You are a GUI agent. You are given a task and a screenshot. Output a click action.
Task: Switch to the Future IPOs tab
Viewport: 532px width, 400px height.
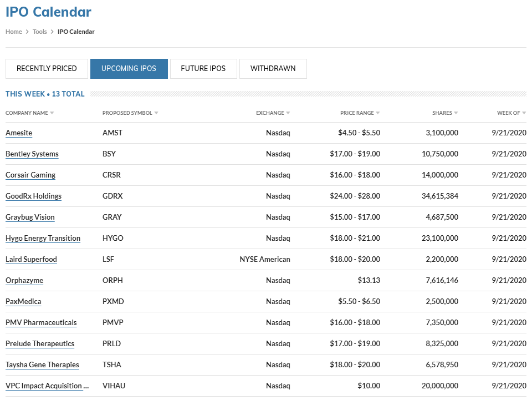click(203, 69)
